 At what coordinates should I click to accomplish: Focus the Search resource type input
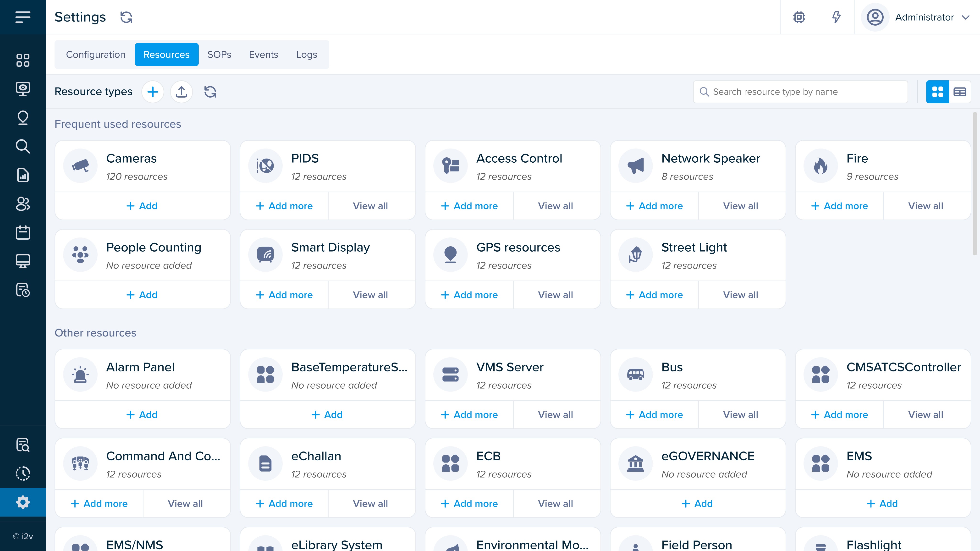click(800, 92)
